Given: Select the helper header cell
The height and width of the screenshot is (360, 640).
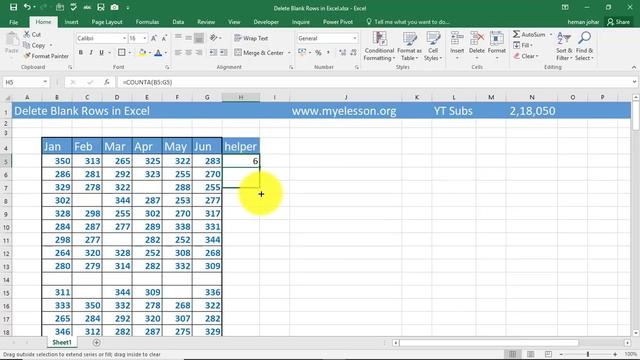Looking at the screenshot, I should 241,147.
